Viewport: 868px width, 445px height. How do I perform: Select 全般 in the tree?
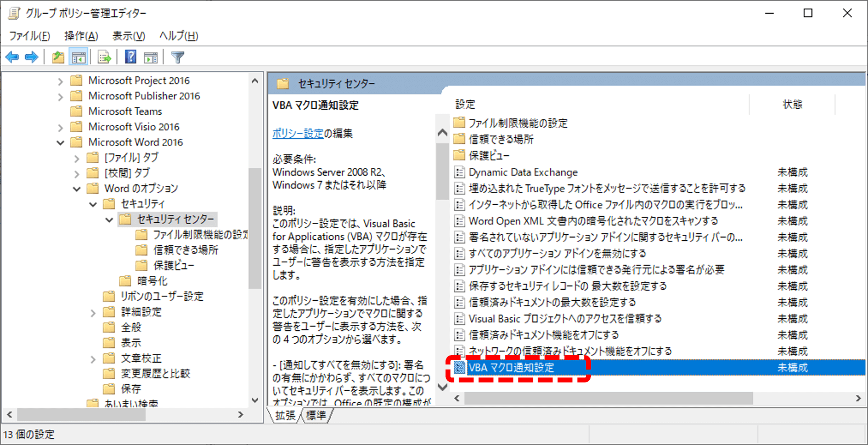click(x=131, y=328)
